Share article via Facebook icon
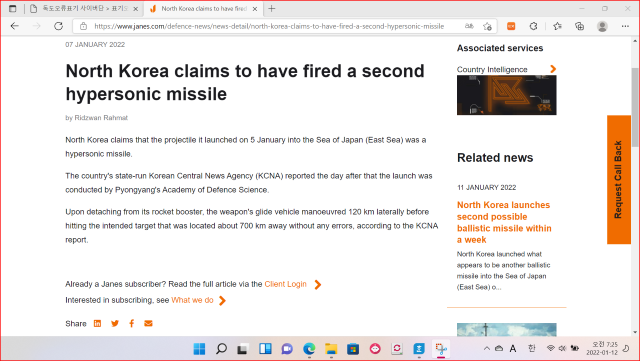The image size is (640, 361). coord(131,323)
